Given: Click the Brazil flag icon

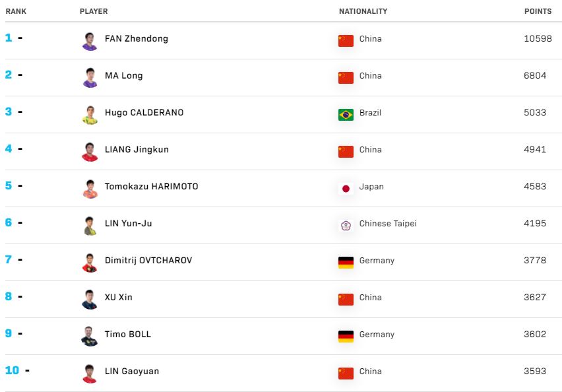Looking at the screenshot, I should 346,114.
